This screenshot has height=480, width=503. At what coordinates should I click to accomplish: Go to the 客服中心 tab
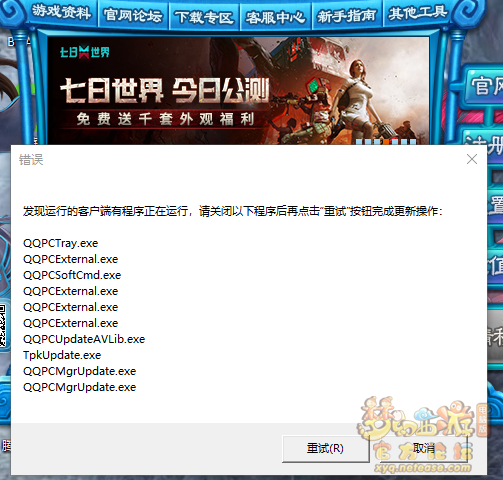[x=275, y=17]
